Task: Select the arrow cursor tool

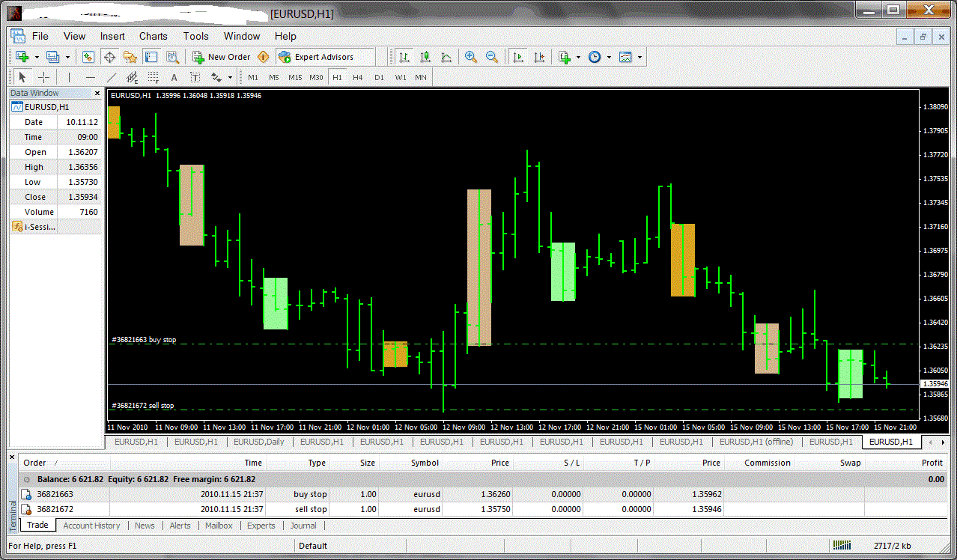Action: coord(22,77)
